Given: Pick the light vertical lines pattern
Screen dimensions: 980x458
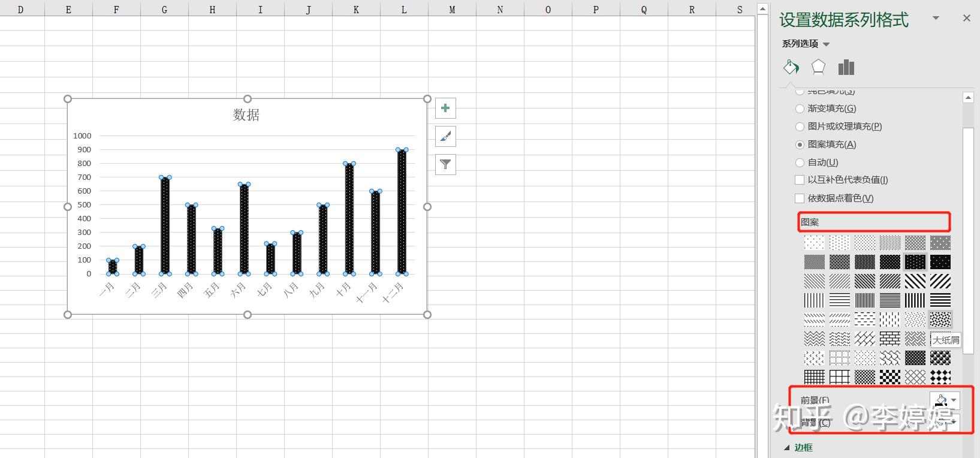Looking at the screenshot, I should tap(814, 300).
